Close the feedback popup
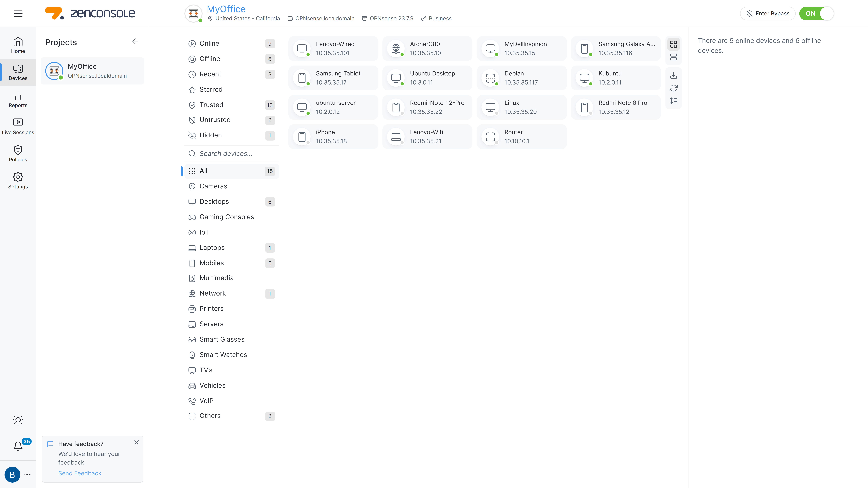Image resolution: width=868 pixels, height=488 pixels. point(136,443)
